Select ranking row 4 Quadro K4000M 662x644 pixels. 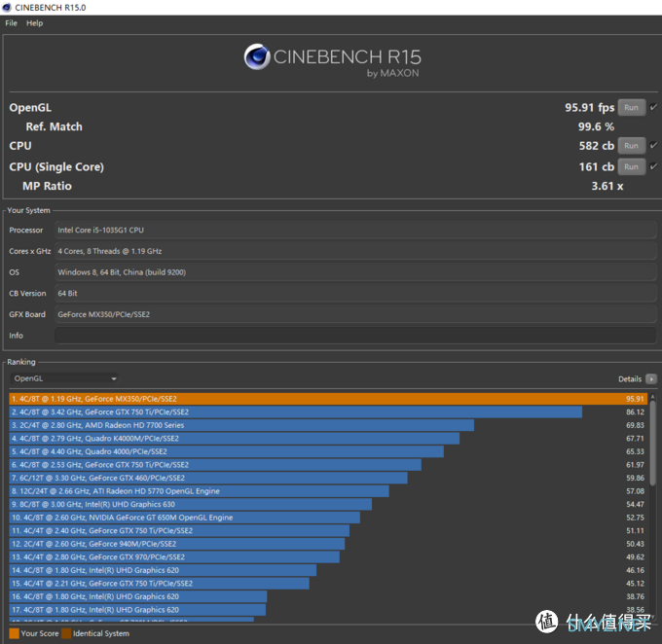[x=328, y=439]
